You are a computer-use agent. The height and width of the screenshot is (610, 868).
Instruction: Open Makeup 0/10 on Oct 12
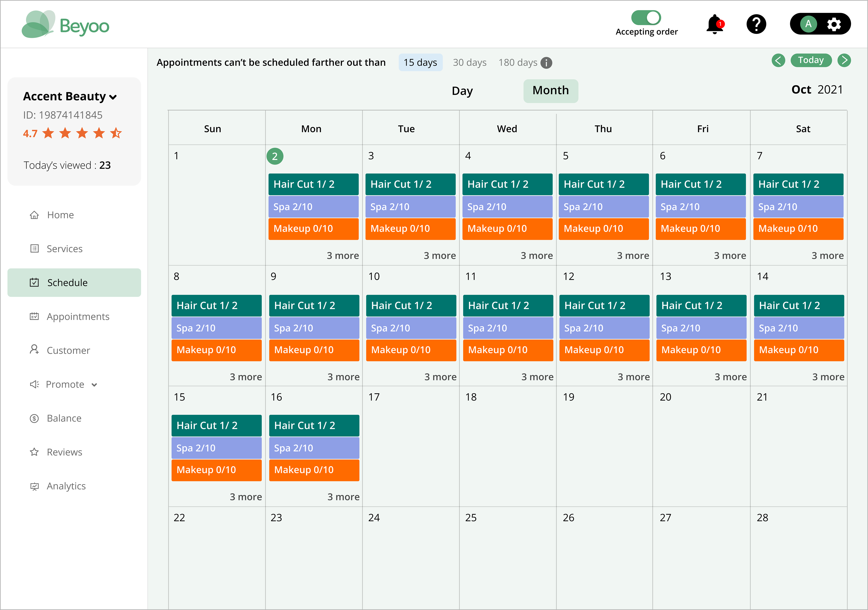tap(604, 350)
